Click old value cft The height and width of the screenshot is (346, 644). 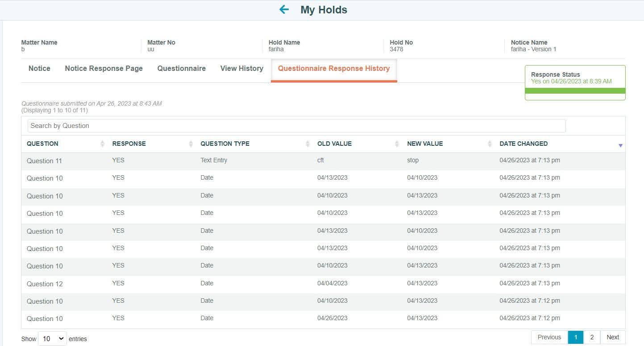point(320,160)
